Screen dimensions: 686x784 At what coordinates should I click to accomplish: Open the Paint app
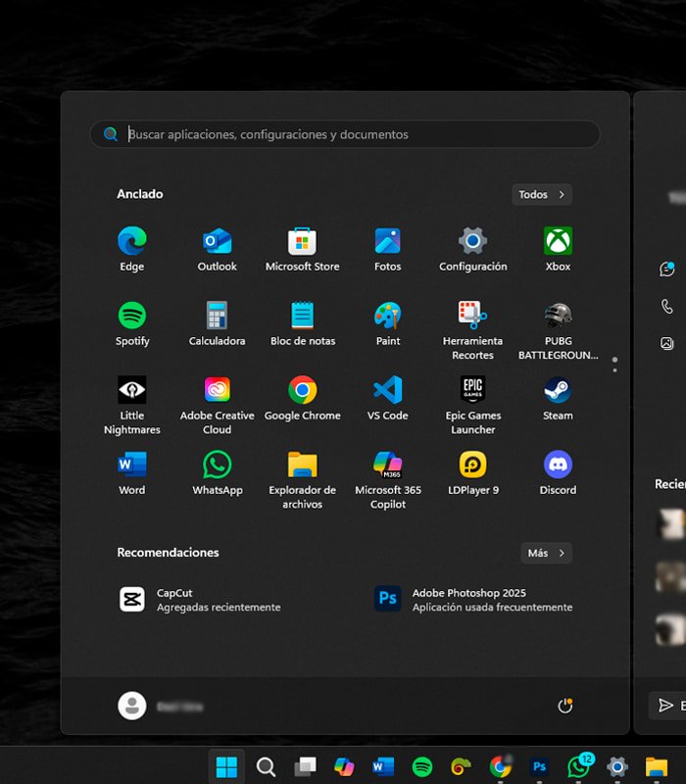coord(387,324)
